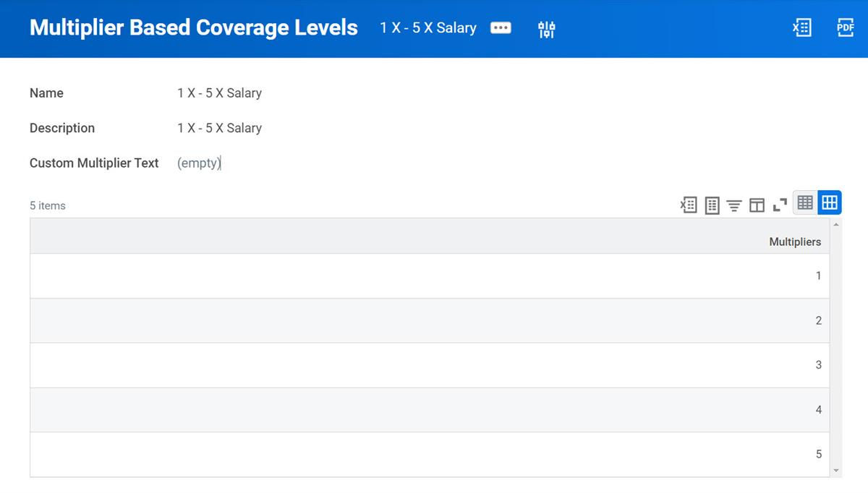
Task: Click the '5 items' count text
Action: point(48,206)
